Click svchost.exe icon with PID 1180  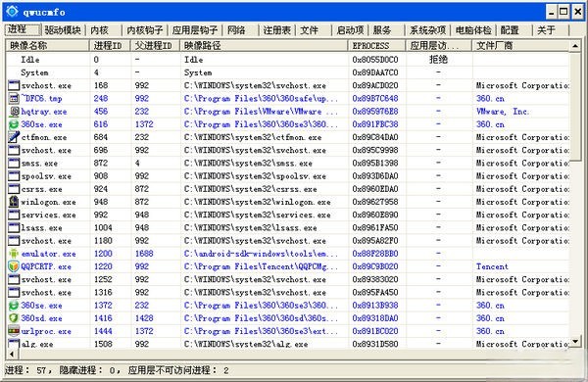pos(14,241)
